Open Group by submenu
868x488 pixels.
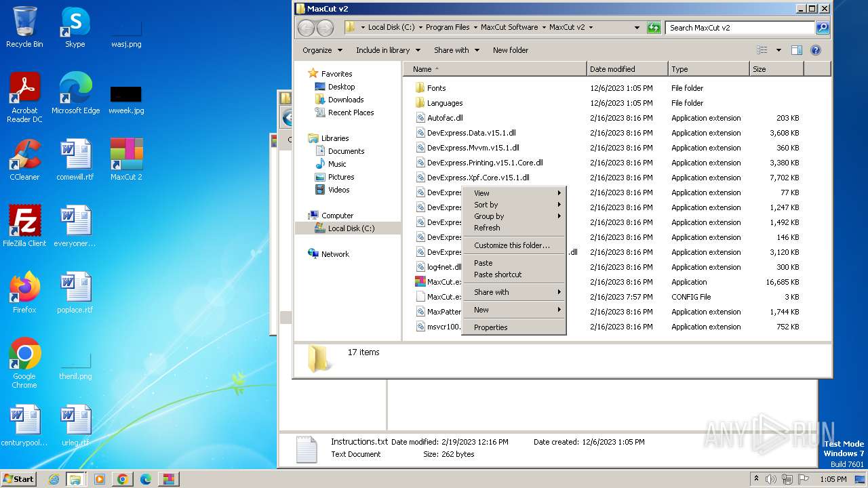point(514,216)
